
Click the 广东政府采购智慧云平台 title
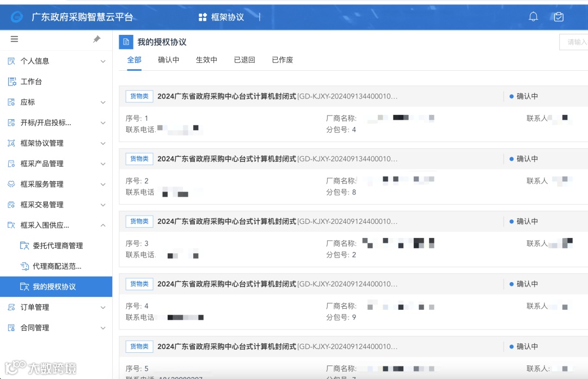coord(82,17)
